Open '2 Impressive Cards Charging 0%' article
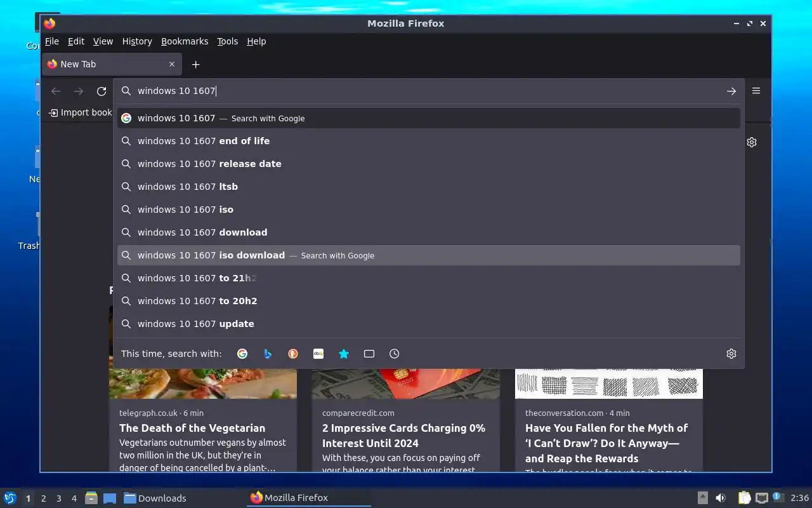Viewport: 812px width, 508px height. coord(403,436)
